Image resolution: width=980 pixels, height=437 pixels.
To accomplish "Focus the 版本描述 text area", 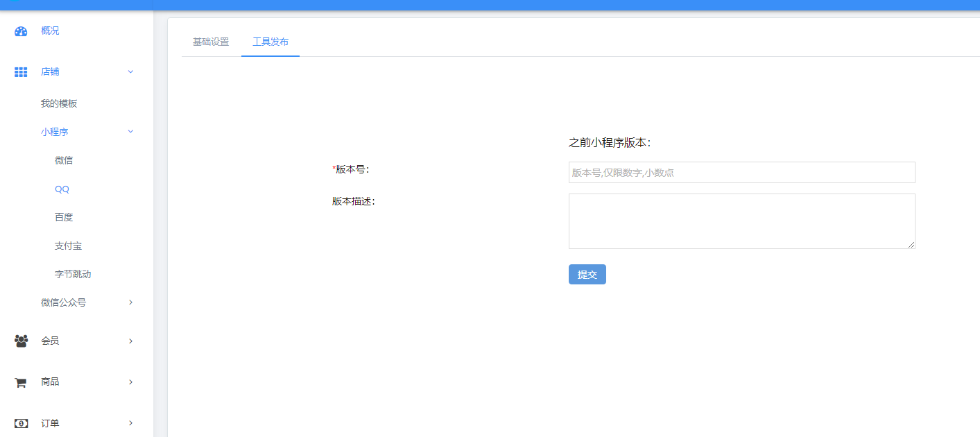I will pos(742,221).
